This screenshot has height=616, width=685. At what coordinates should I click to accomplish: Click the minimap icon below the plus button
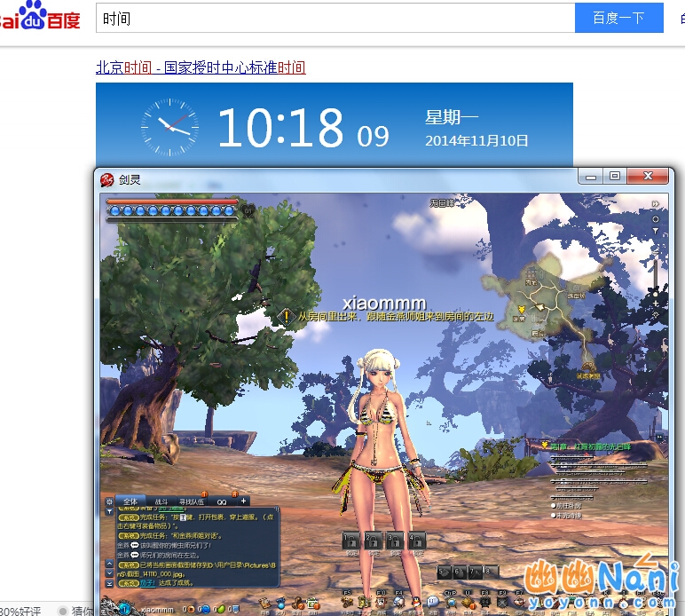tap(656, 314)
